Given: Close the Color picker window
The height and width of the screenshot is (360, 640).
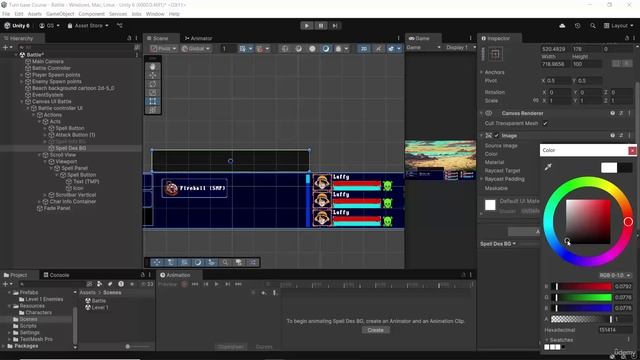Looking at the screenshot, I should click(632, 151).
